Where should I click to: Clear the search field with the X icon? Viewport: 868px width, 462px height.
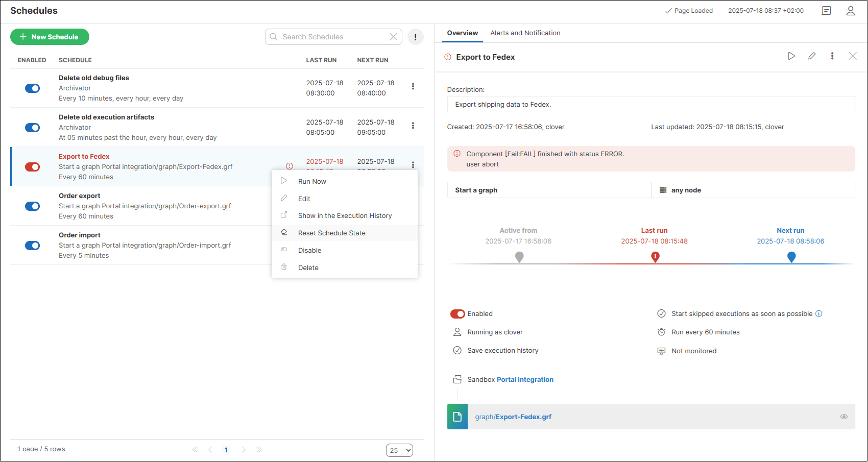click(x=393, y=37)
